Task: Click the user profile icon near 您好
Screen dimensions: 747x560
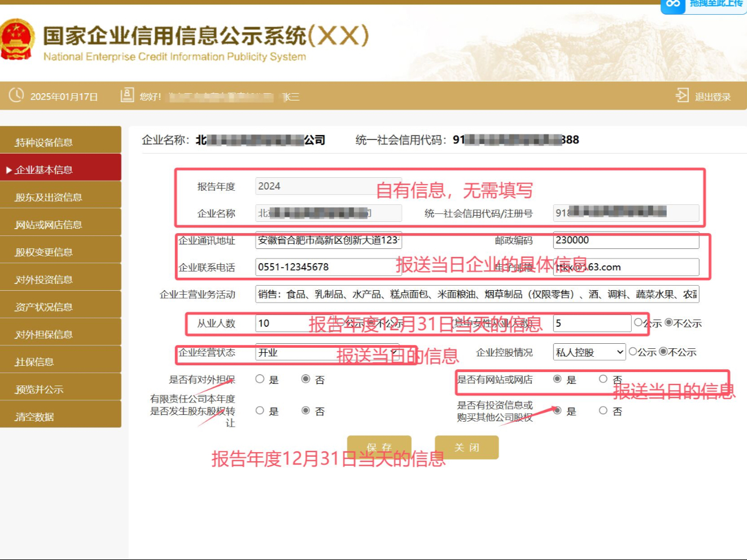Action: click(x=127, y=95)
